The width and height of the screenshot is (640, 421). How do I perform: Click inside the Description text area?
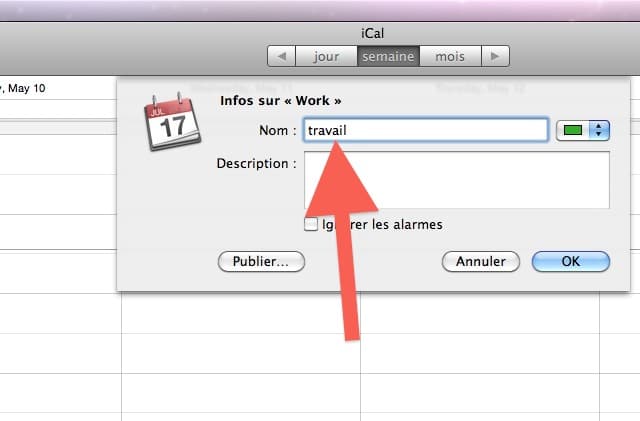(457, 180)
